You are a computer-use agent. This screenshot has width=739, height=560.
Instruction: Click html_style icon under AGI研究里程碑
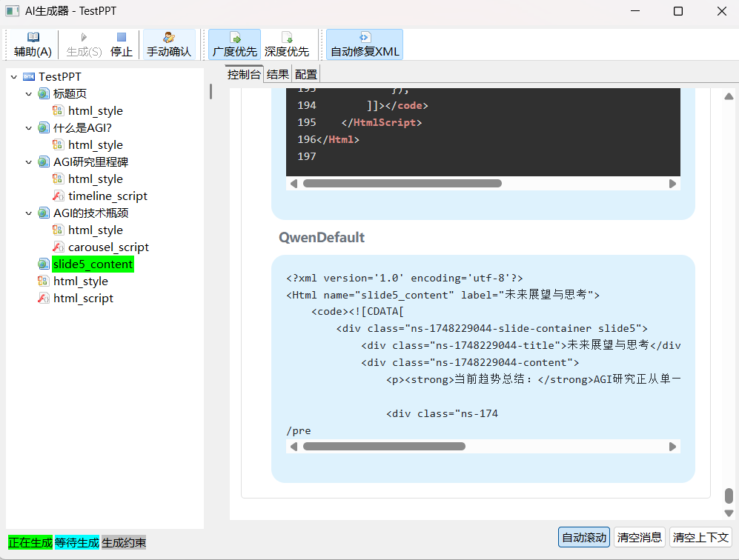coord(58,179)
